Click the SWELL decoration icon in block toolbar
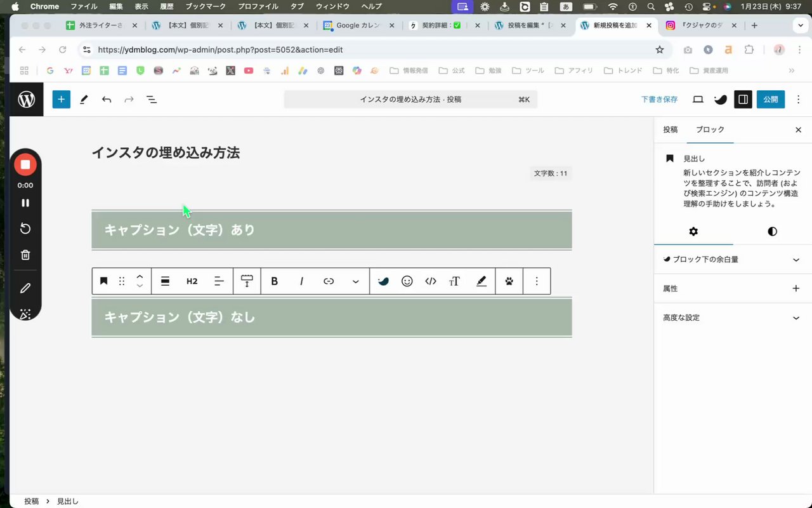 pyautogui.click(x=383, y=281)
